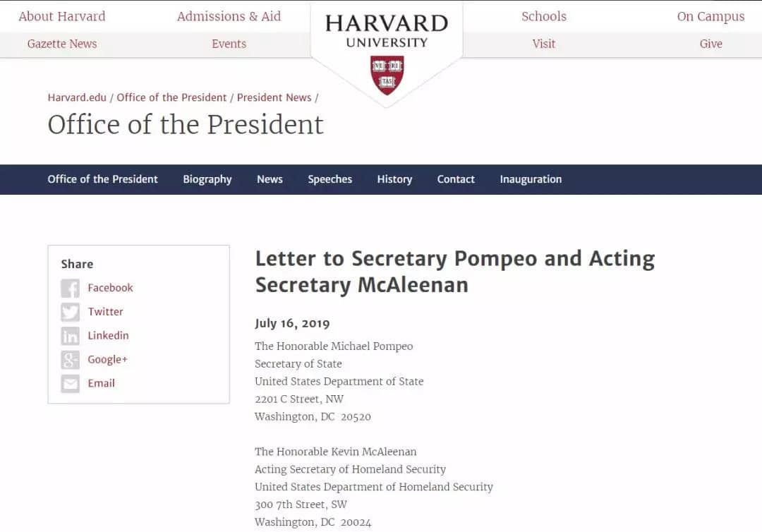Open Gazette News link
The width and height of the screenshot is (762, 532).
coord(62,44)
